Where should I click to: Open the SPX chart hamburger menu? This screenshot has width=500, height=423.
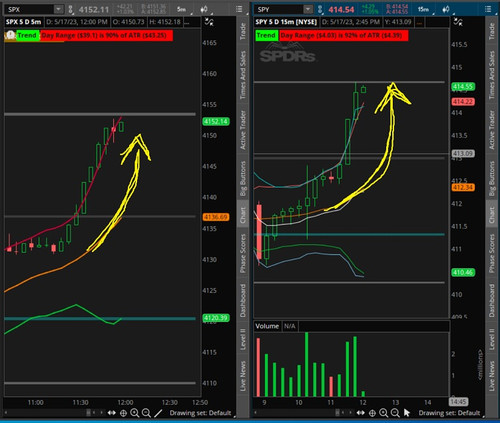tap(239, 9)
